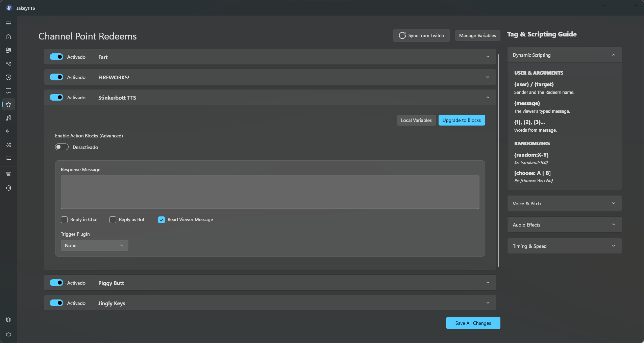Click the {random:X-Y} tag text
Viewport: 644px width, 343px height.
click(x=531, y=155)
